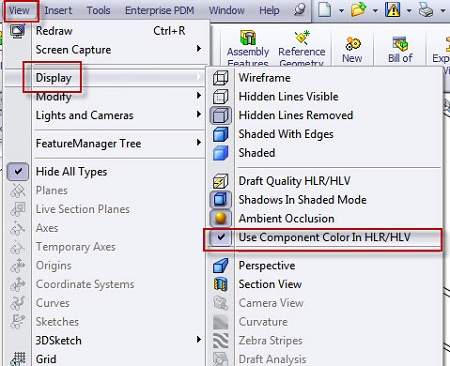Expand the Screen Capture submenu arrow
Viewport: 450px width, 366px height.
[199, 49]
